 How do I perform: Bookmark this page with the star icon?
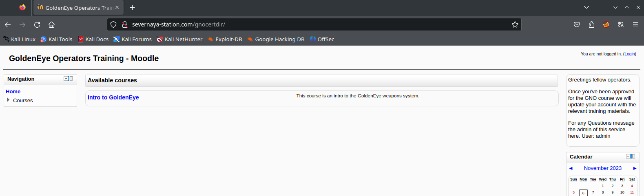(x=515, y=24)
